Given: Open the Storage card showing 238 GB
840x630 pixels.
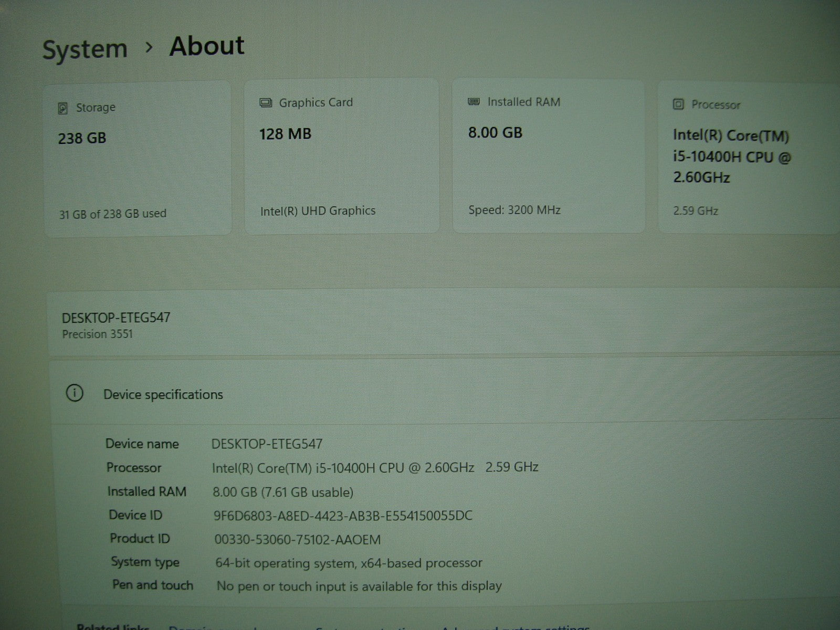Looking at the screenshot, I should [137, 157].
